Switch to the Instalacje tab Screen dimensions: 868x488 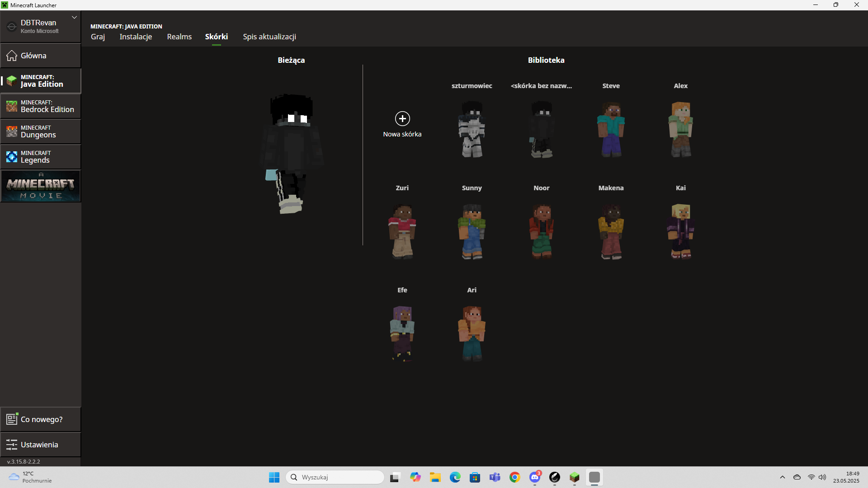point(136,37)
